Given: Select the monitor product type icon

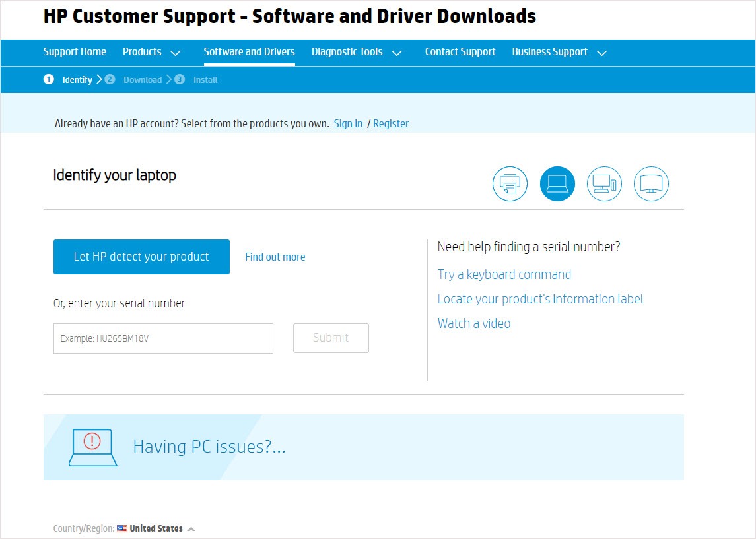Looking at the screenshot, I should pyautogui.click(x=651, y=183).
